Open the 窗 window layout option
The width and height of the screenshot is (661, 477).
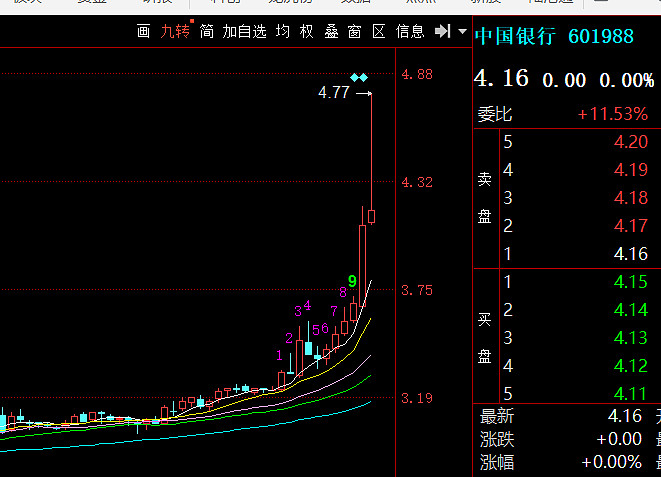pyautogui.click(x=355, y=32)
